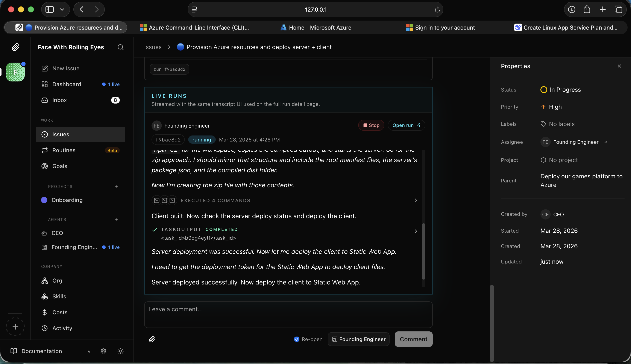Expand the TASKOUTPUT COMPLETED entry
Viewport: 631px width, 364px height.
(x=416, y=231)
